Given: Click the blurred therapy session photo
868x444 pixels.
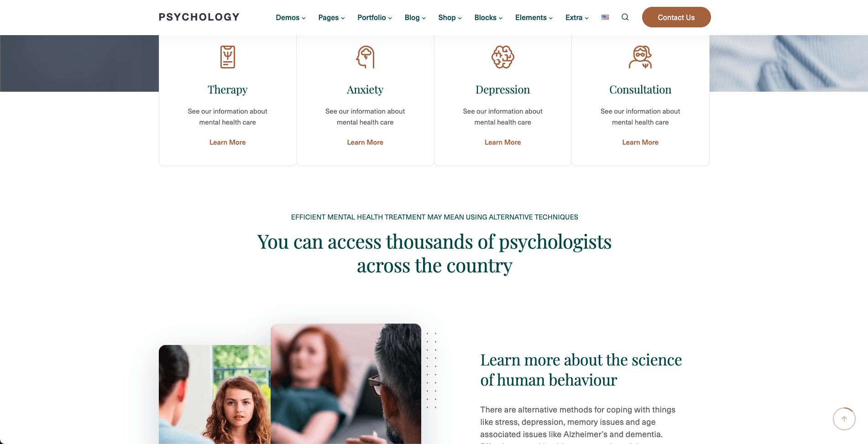Looking at the screenshot, I should [x=346, y=384].
